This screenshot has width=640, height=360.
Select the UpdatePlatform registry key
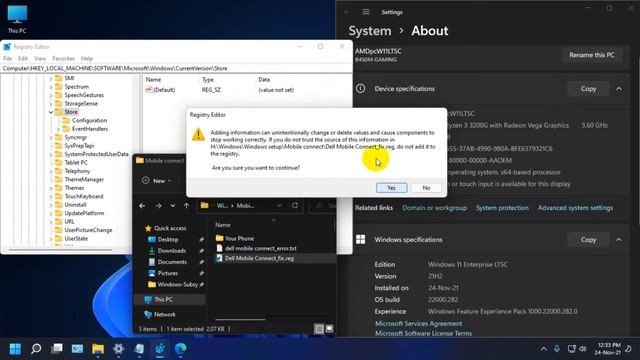coord(84,213)
